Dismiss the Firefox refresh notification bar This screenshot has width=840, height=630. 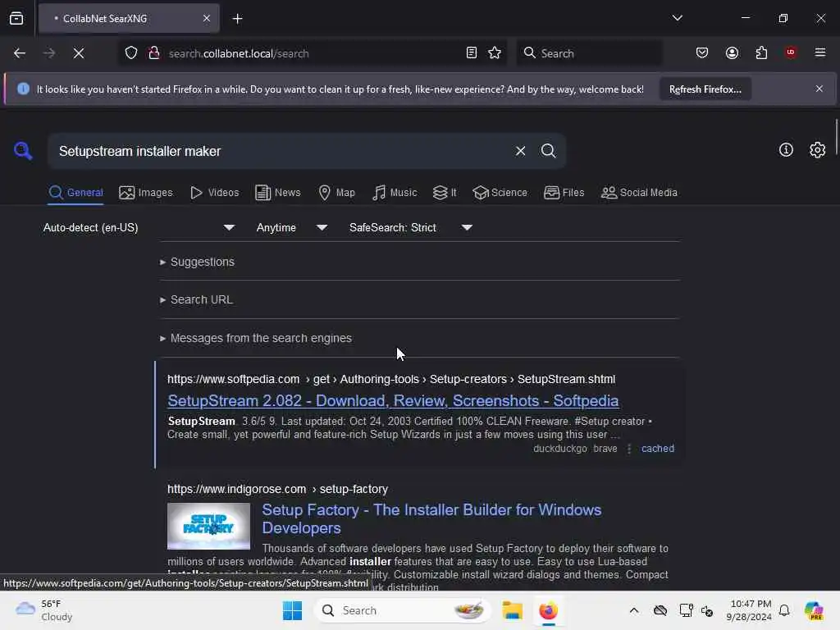click(x=819, y=89)
